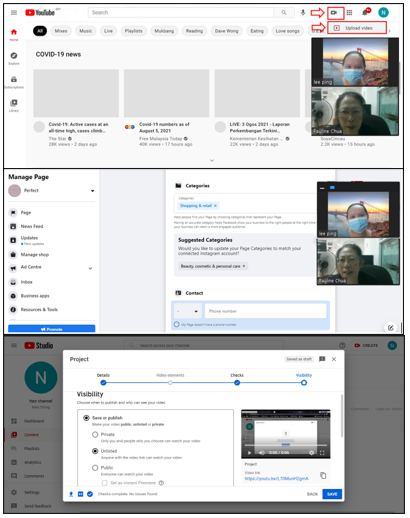Screen dimensions: 410x518
Task: Click the edit pencil icon on Facebook page
Action: (x=391, y=327)
